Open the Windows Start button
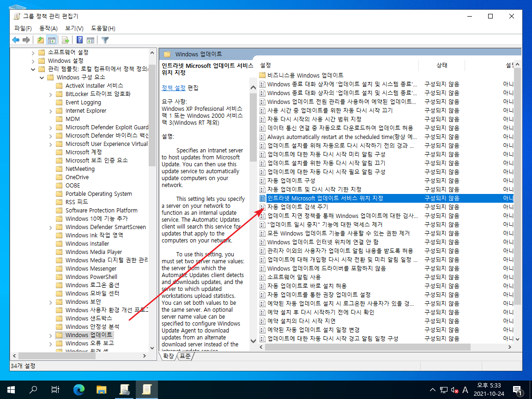The height and width of the screenshot is (399, 532). [11, 389]
